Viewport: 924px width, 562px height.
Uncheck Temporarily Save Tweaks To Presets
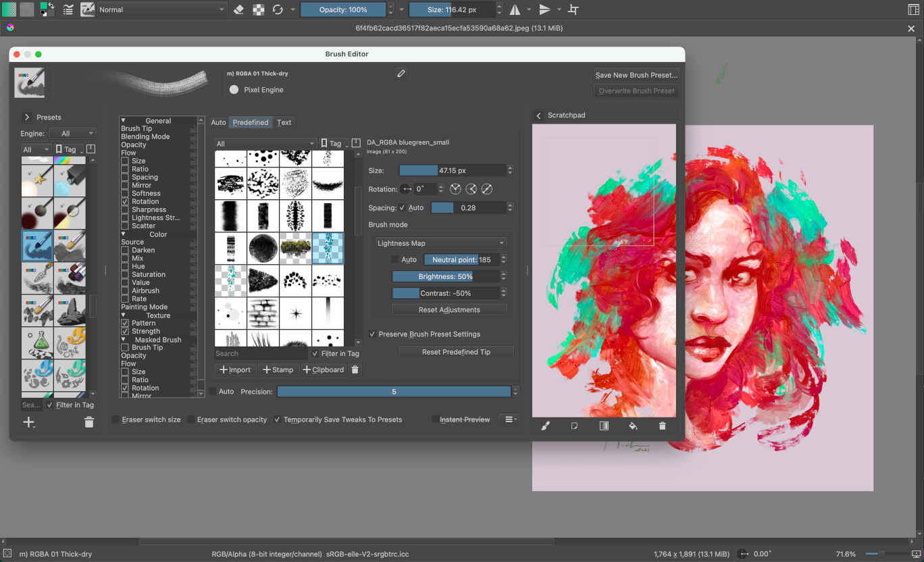click(x=277, y=419)
